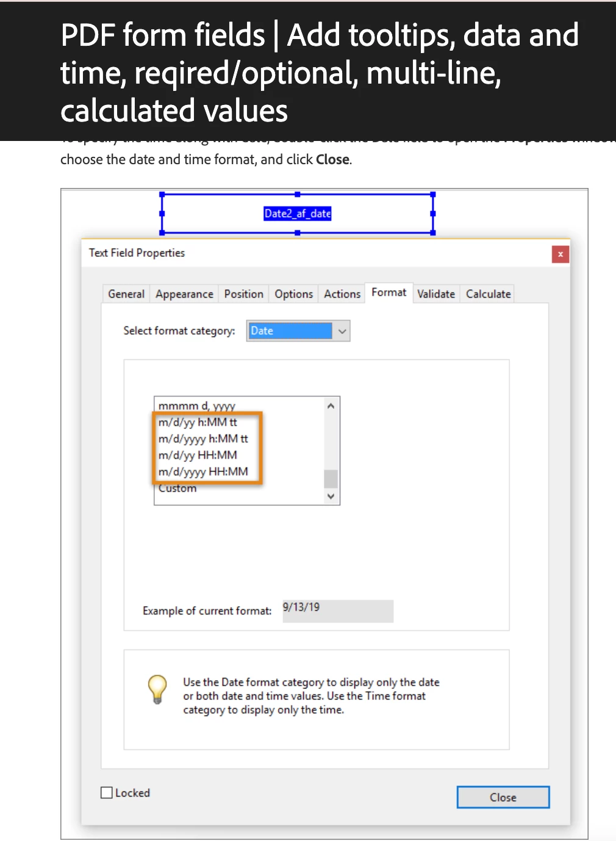Image resolution: width=616 pixels, height=841 pixels.
Task: Click the format category dropdown arrow
Action: (342, 331)
